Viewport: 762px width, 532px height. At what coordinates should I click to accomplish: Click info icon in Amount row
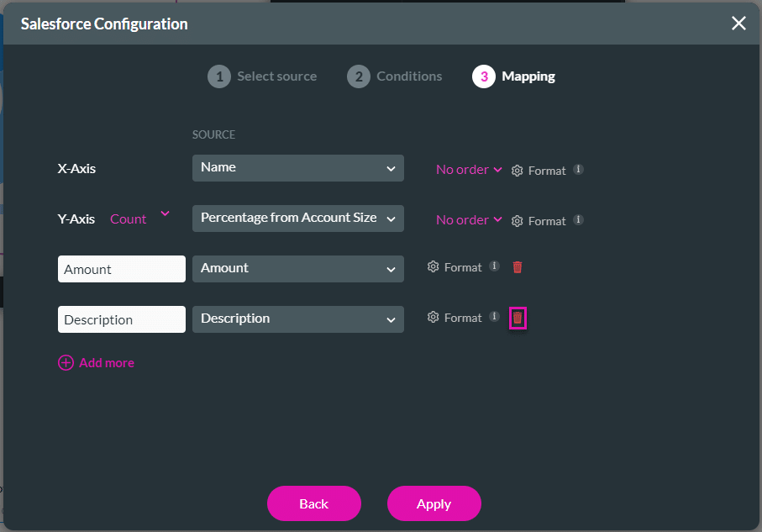coord(494,266)
